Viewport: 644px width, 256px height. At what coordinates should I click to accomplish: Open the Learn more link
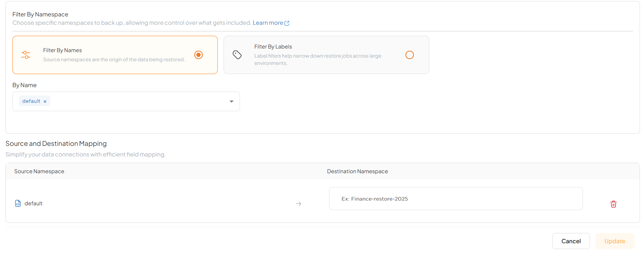coord(268,23)
